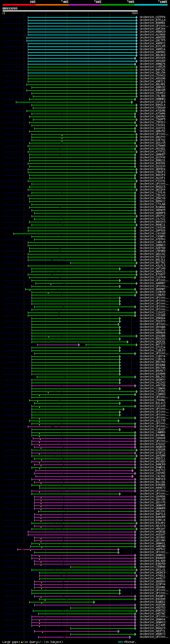Select label UniRef100_Q9C7F5
This screenshot has width=170, height=644.
click(152, 40)
